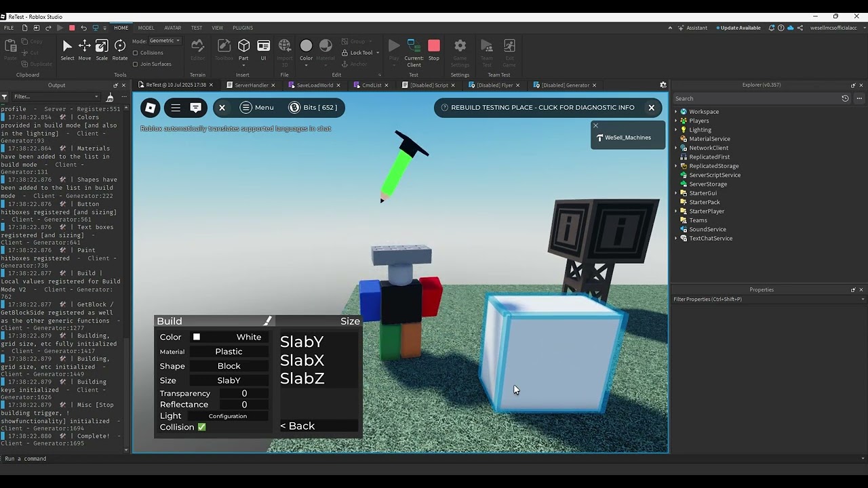Image resolution: width=868 pixels, height=488 pixels.
Task: Expand the Lighting tree item
Action: [675, 129]
